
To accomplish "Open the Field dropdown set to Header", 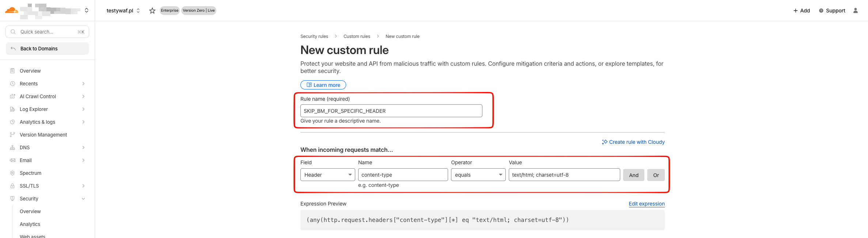I will [x=328, y=175].
